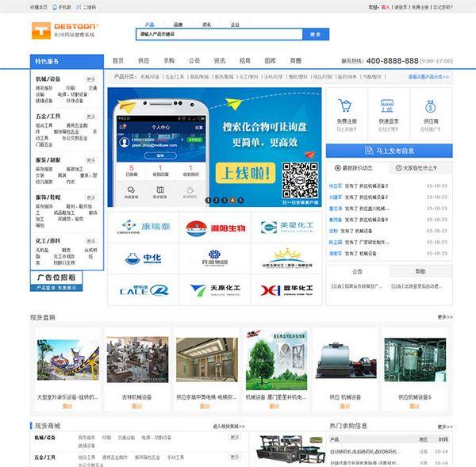Go to 求购 in the main navigation
This screenshot has height=467, width=476.
169,61
